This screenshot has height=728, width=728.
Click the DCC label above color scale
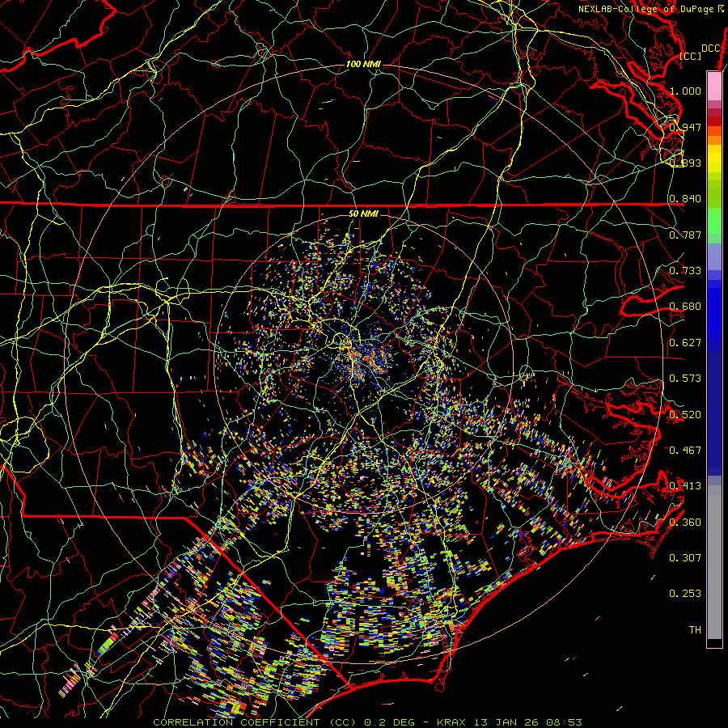(x=710, y=49)
